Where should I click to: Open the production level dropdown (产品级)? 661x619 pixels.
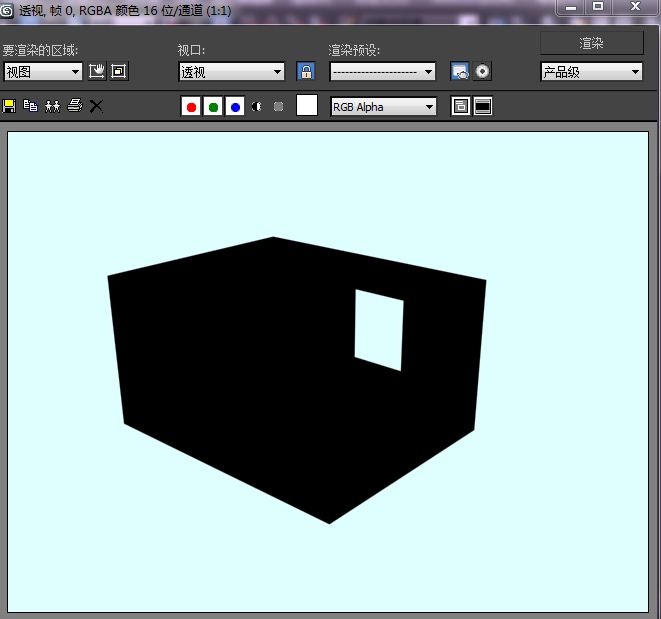tap(591, 72)
